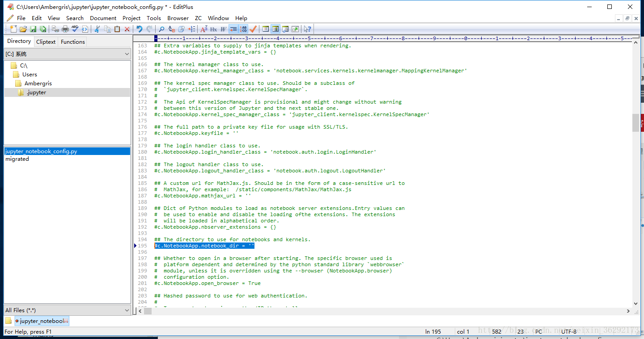Open the Window menu

(218, 18)
